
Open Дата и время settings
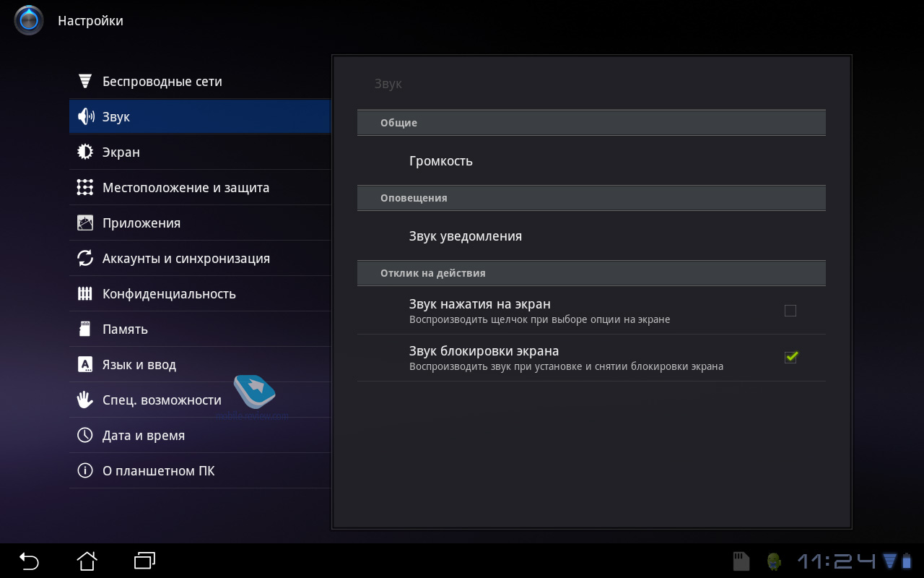[200, 435]
